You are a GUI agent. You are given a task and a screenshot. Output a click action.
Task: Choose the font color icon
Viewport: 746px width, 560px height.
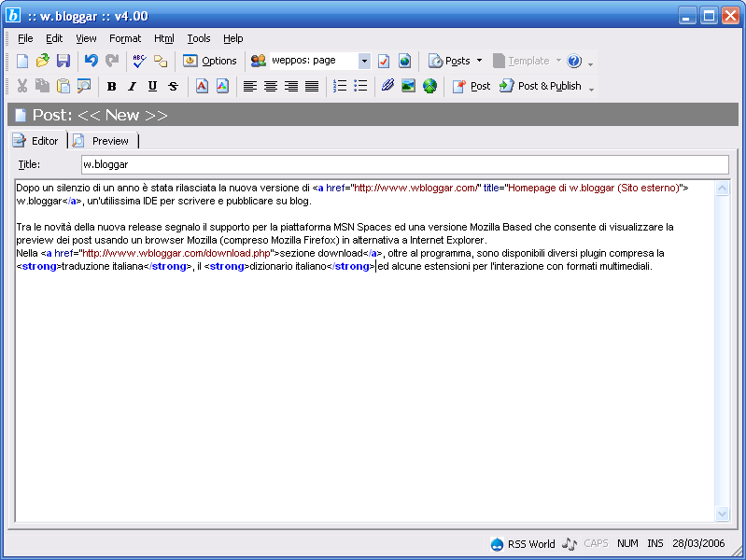coord(202,86)
